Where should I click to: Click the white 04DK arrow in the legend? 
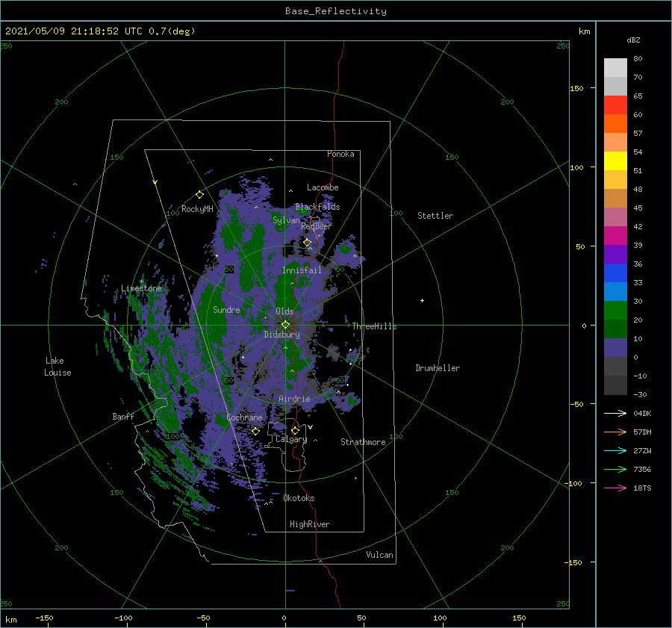point(615,413)
